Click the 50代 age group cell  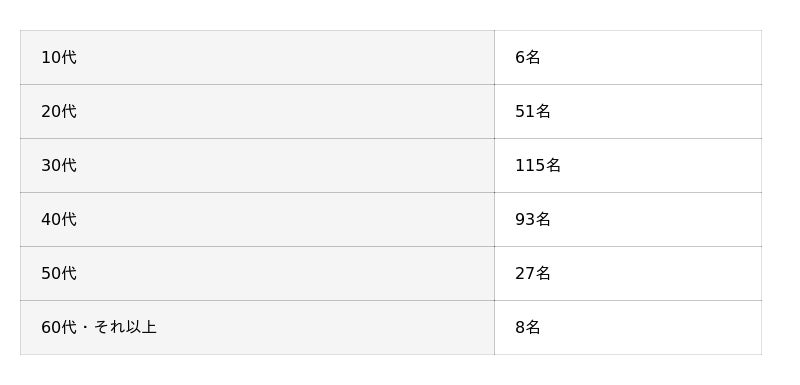pos(257,274)
